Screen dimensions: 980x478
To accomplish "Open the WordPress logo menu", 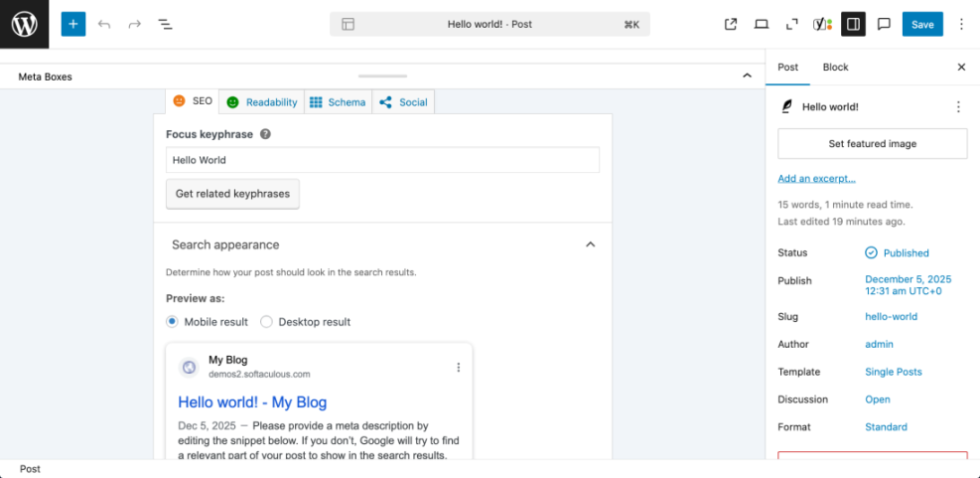I will pos(25,25).
